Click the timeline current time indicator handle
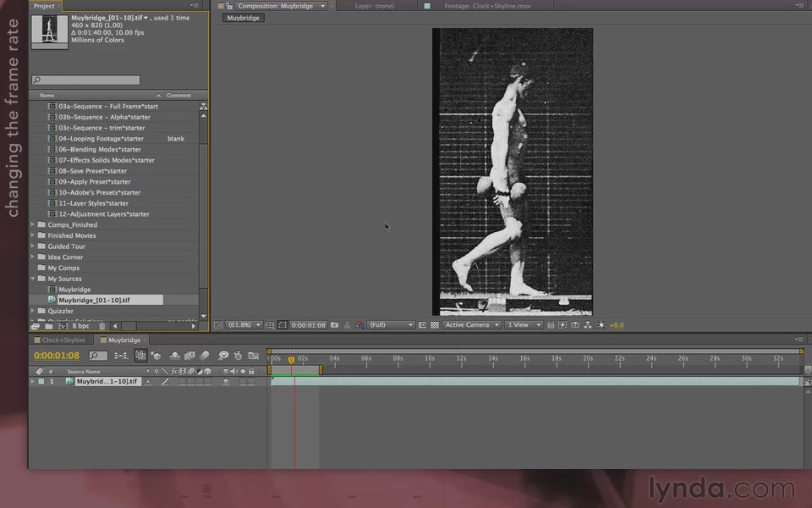Image resolution: width=812 pixels, height=508 pixels. (x=292, y=360)
